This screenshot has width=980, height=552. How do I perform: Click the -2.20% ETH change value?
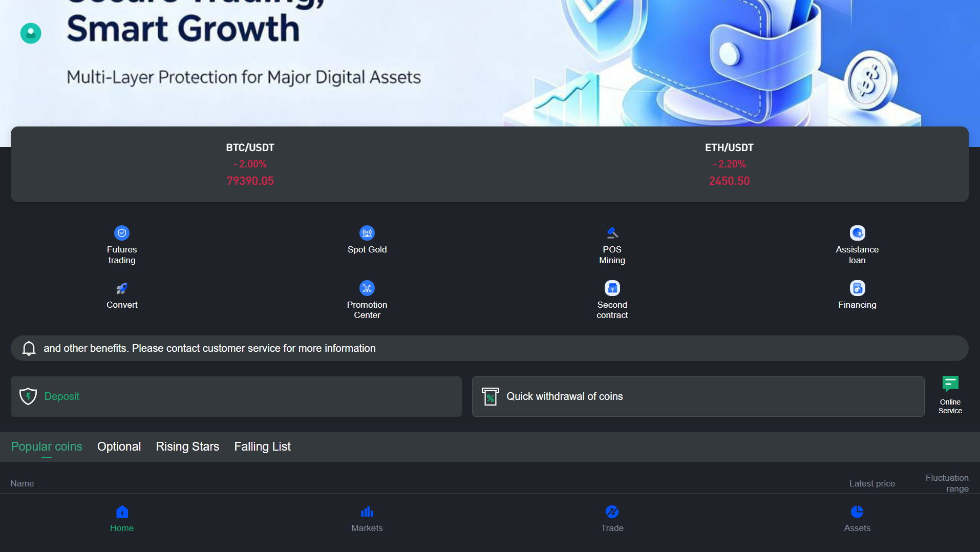tap(729, 164)
